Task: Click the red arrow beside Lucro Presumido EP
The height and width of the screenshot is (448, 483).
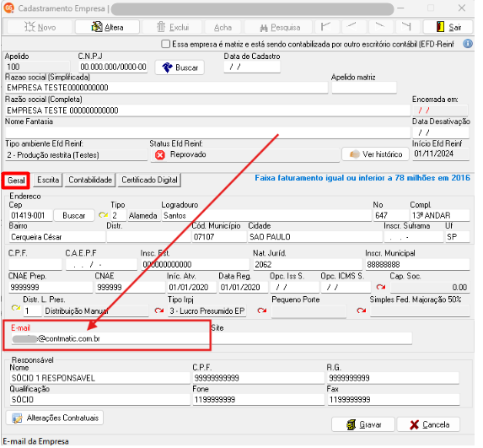Action: [262, 310]
